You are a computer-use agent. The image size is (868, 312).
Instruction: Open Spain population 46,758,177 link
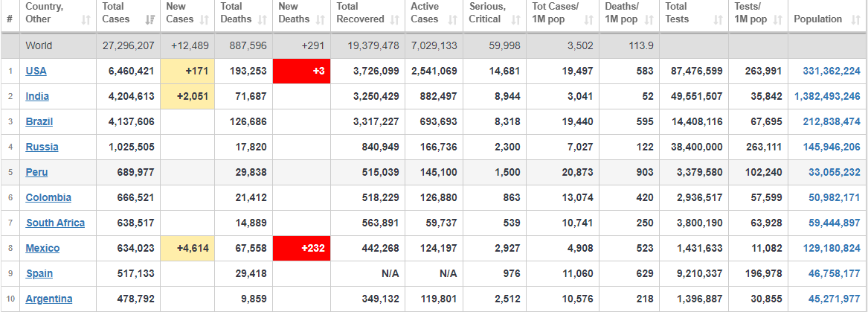click(835, 273)
